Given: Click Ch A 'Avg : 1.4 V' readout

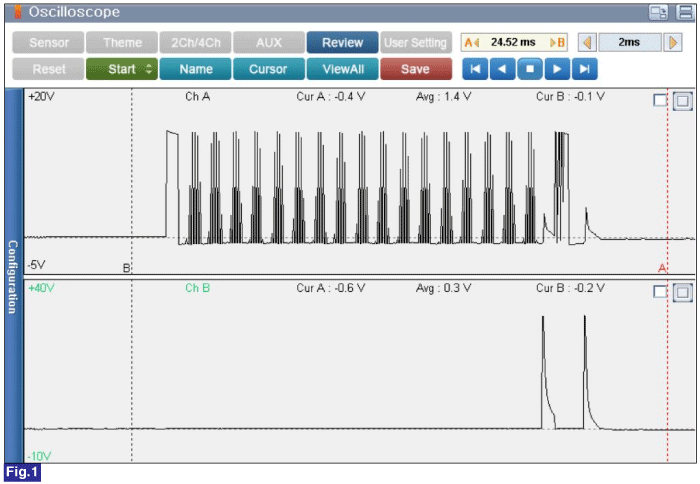Looking at the screenshot, I should [443, 97].
